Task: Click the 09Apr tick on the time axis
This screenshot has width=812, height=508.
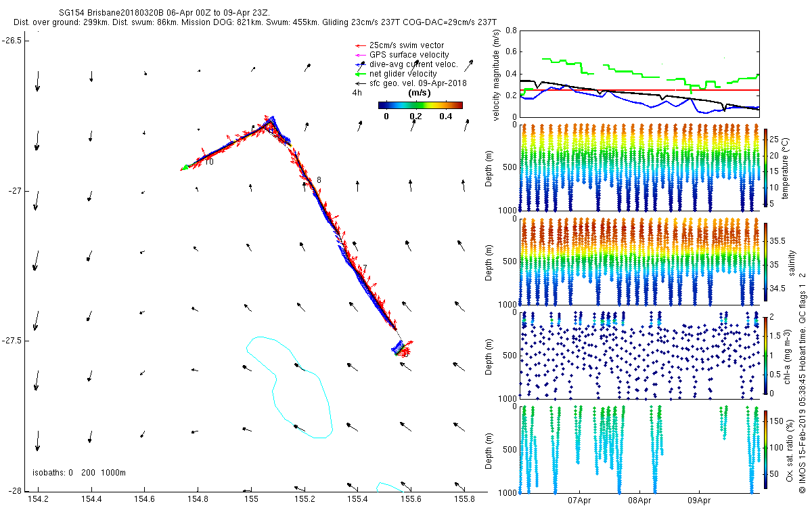Action: pyautogui.click(x=699, y=501)
